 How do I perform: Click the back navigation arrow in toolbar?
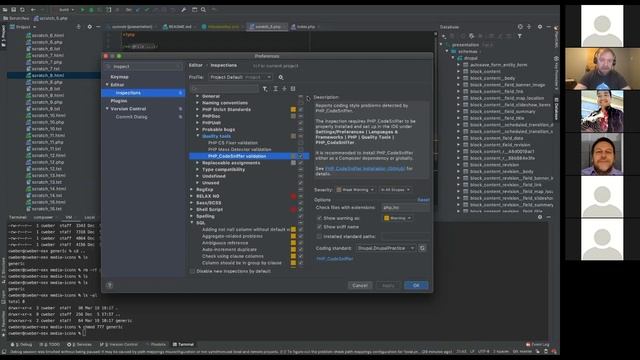pyautogui.click(x=33, y=9)
